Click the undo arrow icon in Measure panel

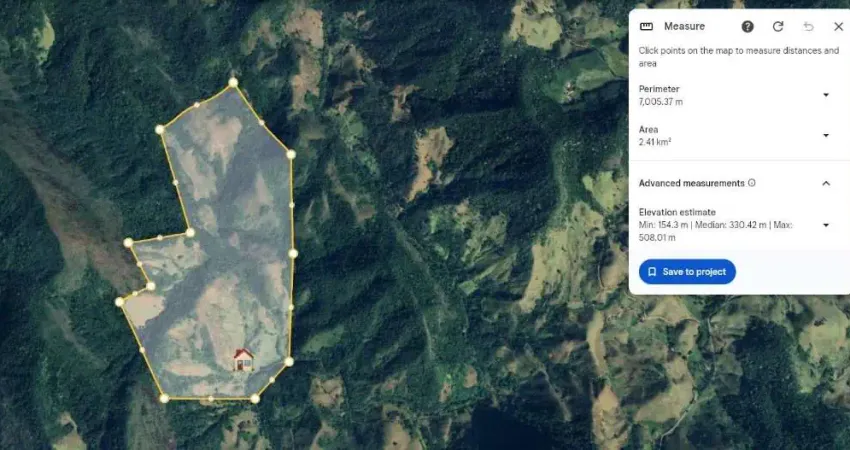pyautogui.click(x=808, y=27)
